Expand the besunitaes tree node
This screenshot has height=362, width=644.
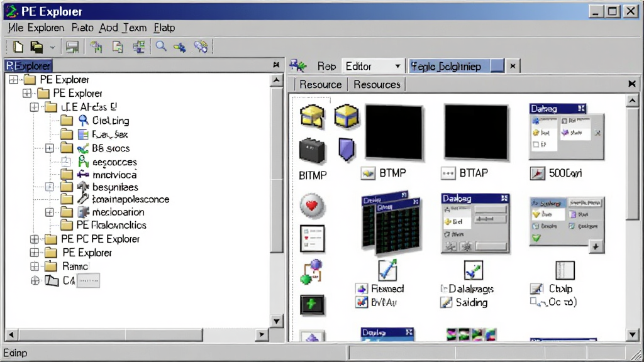49,187
